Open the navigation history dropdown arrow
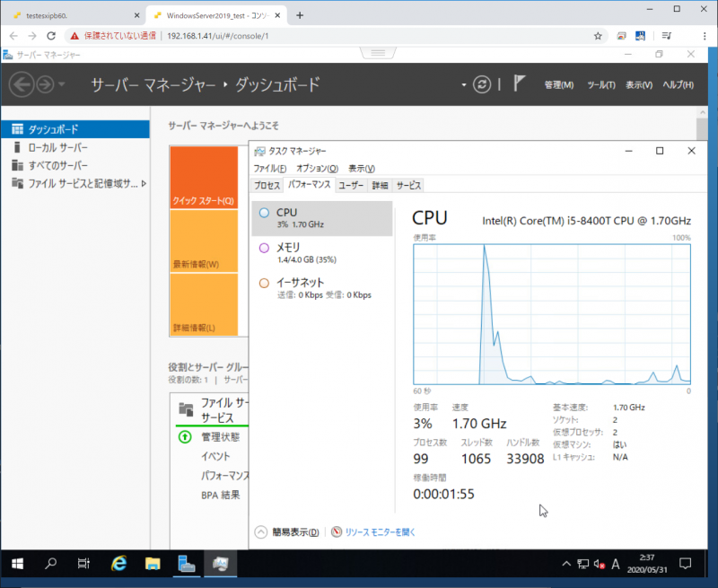Screen dimensions: 718x588 62,84
